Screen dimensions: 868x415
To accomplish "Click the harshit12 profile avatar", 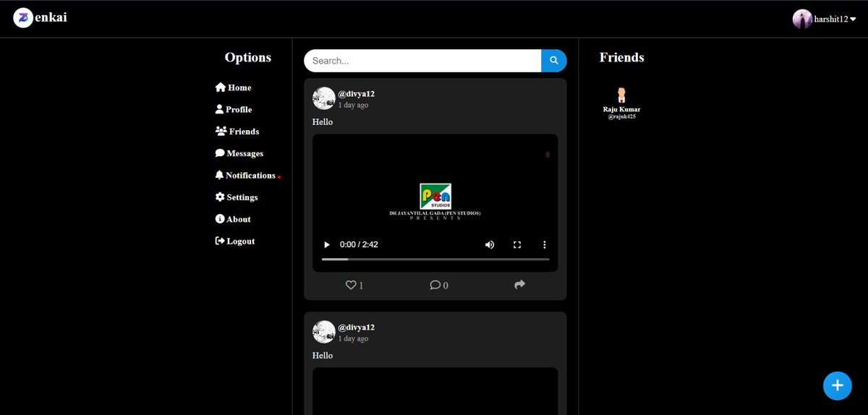I will pyautogui.click(x=802, y=19).
